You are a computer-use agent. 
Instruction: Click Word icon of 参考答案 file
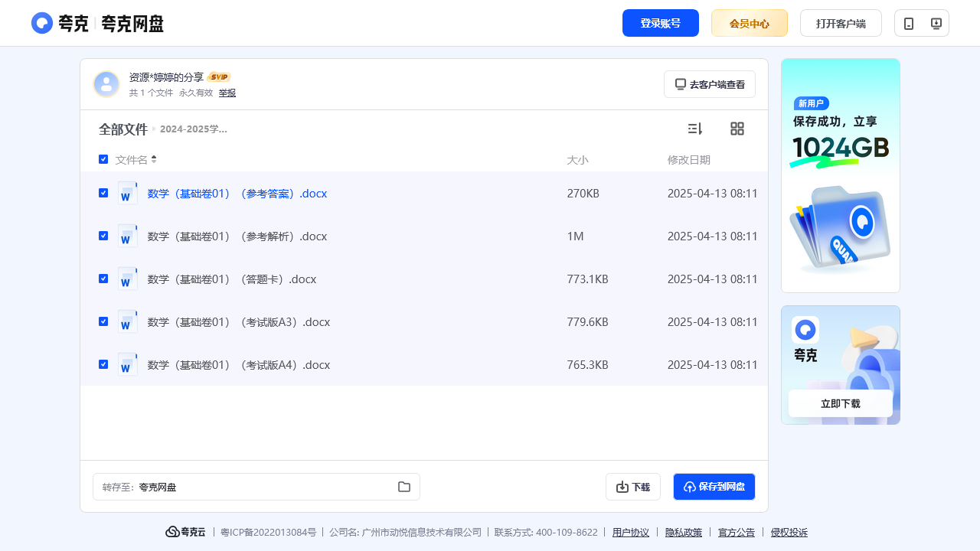point(128,193)
